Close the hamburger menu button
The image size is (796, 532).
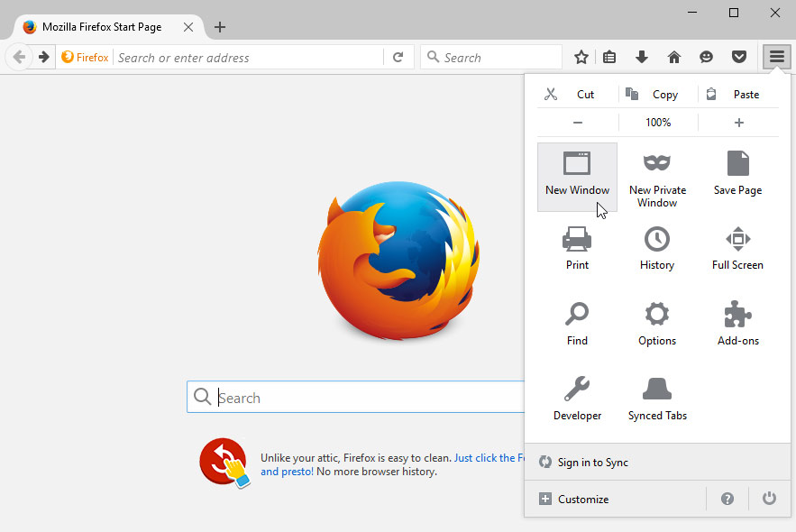point(776,58)
